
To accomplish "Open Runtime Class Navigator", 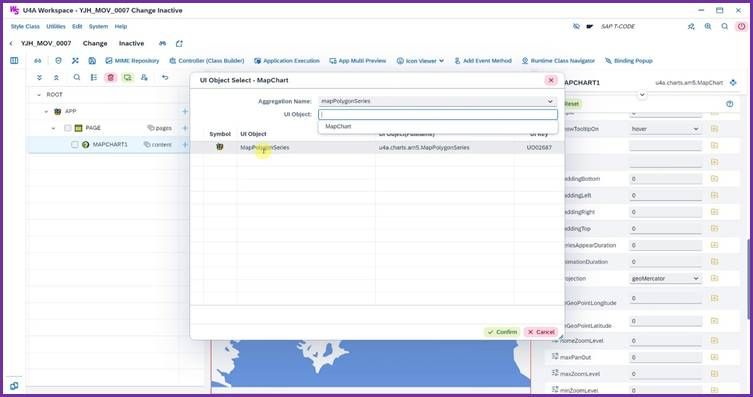I will [x=558, y=61].
